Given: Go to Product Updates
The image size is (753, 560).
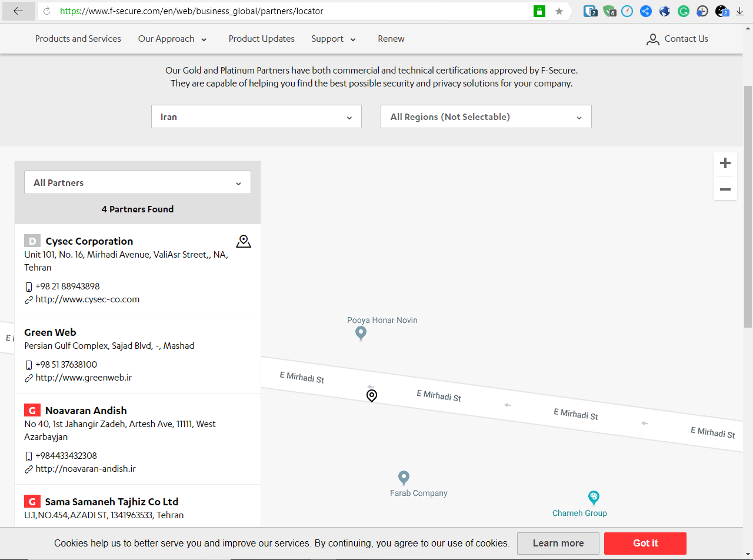Looking at the screenshot, I should pyautogui.click(x=262, y=39).
